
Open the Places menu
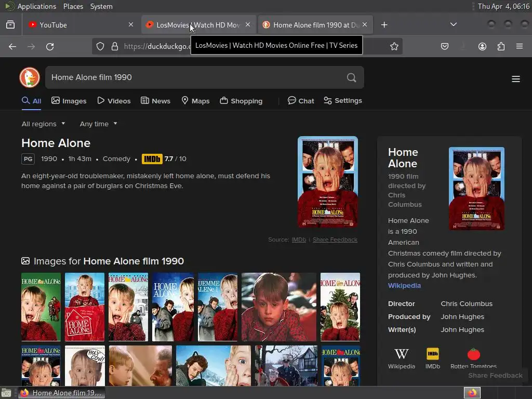[x=73, y=6]
